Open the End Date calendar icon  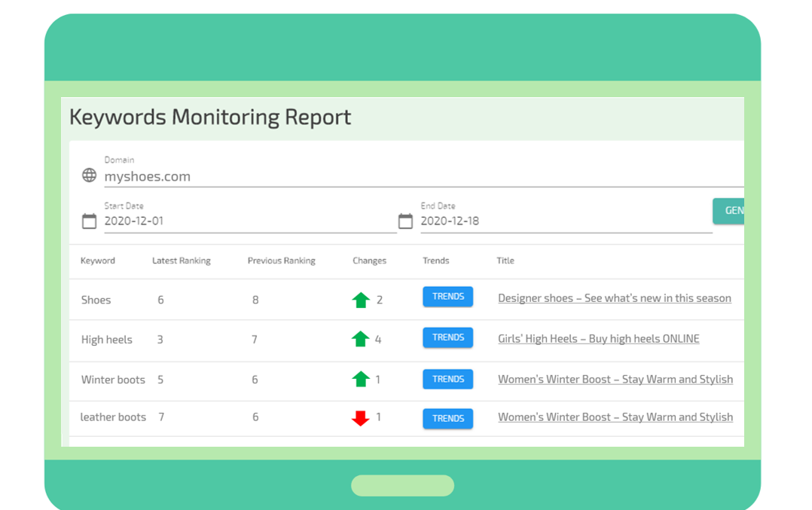point(405,221)
